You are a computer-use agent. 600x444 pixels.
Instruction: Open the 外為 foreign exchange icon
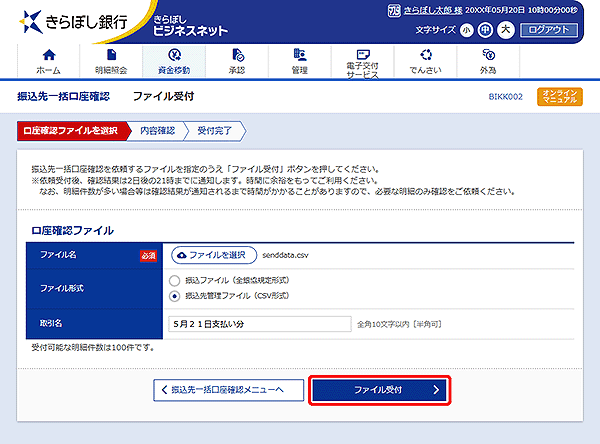pyautogui.click(x=488, y=55)
